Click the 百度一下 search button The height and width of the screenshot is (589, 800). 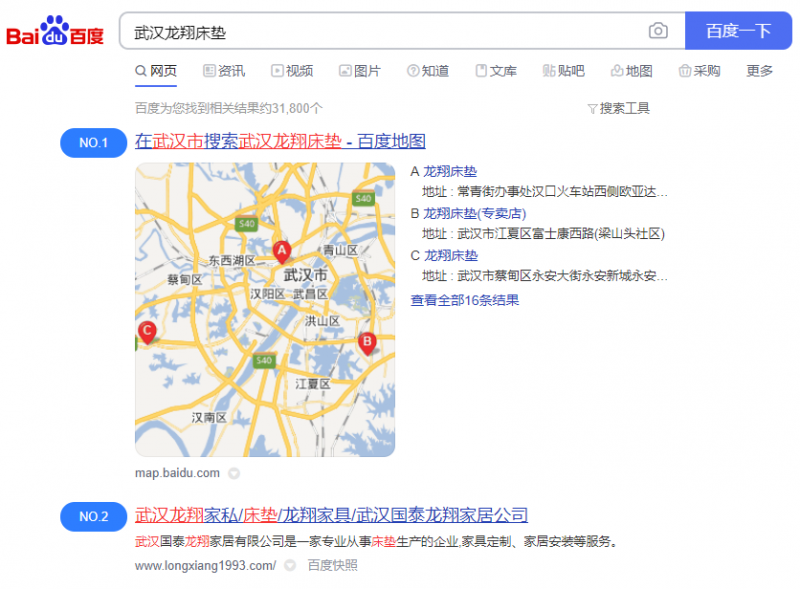pyautogui.click(x=739, y=31)
